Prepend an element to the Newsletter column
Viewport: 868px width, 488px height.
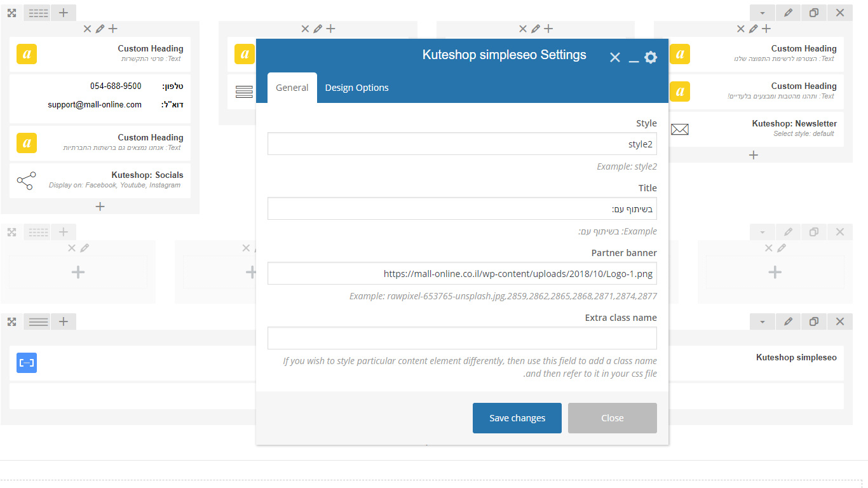(x=766, y=29)
